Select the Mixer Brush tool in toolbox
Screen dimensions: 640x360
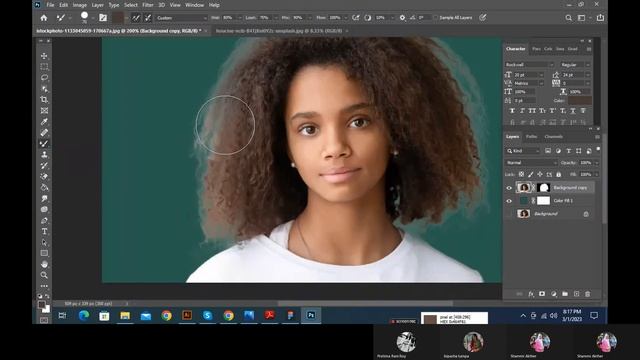[x=44, y=144]
